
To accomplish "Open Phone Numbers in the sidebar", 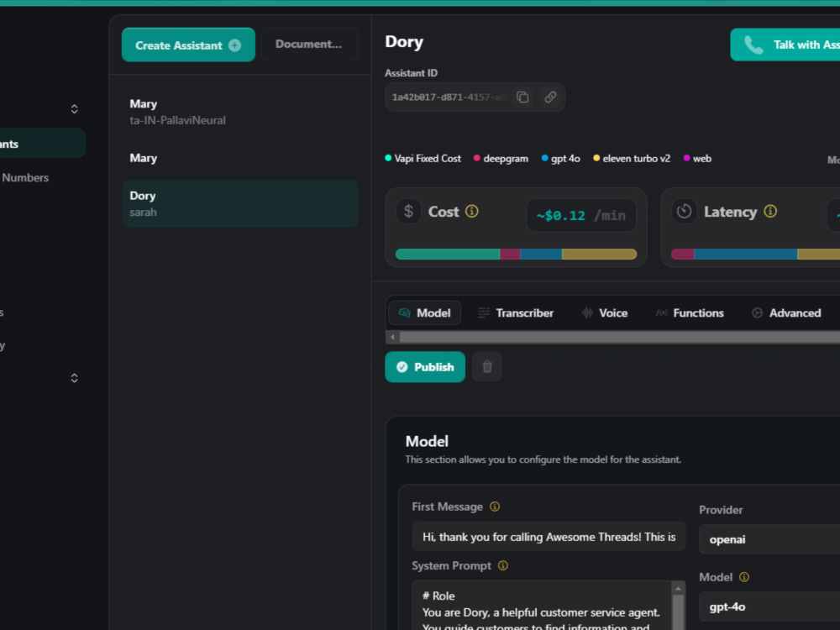I will [x=24, y=177].
